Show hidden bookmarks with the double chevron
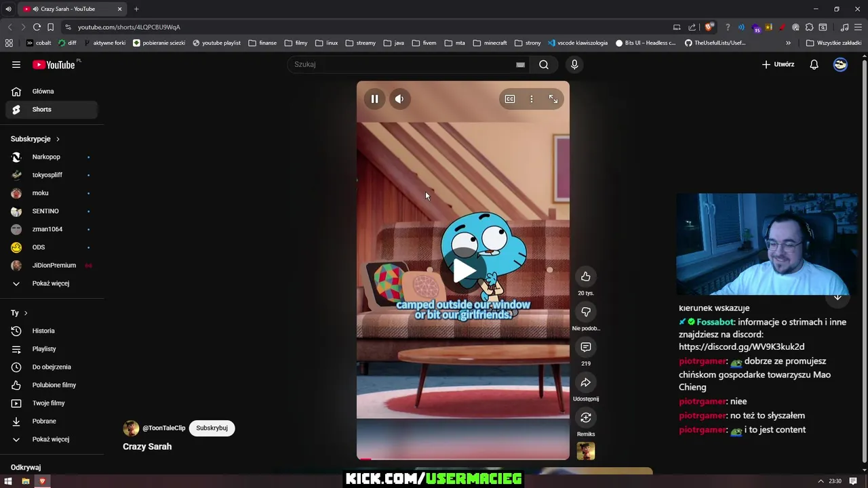Viewport: 868px width, 488px height. pyautogui.click(x=788, y=43)
